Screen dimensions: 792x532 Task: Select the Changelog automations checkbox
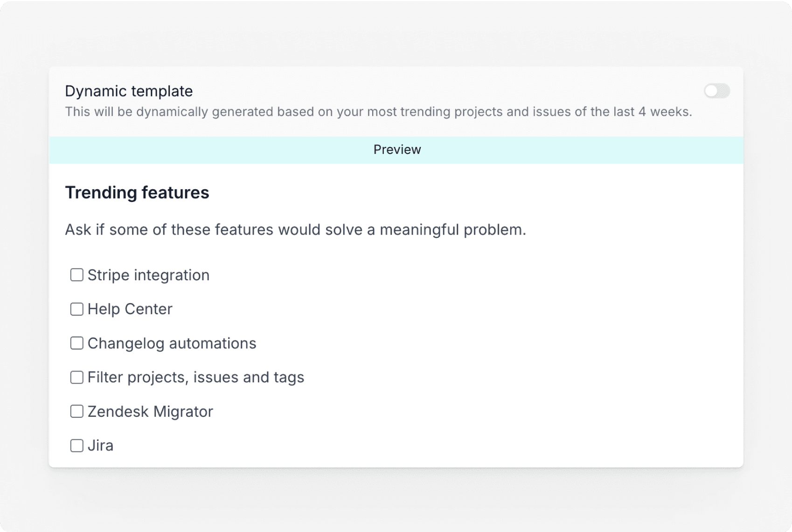[x=76, y=343]
